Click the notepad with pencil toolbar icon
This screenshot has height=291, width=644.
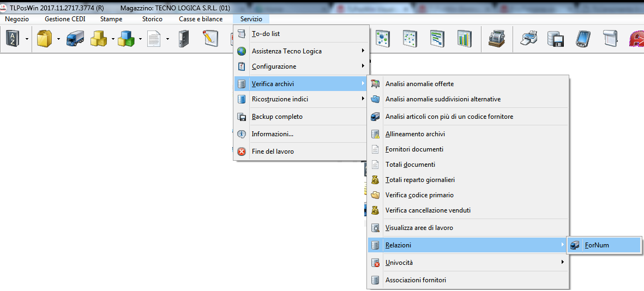pos(210,39)
